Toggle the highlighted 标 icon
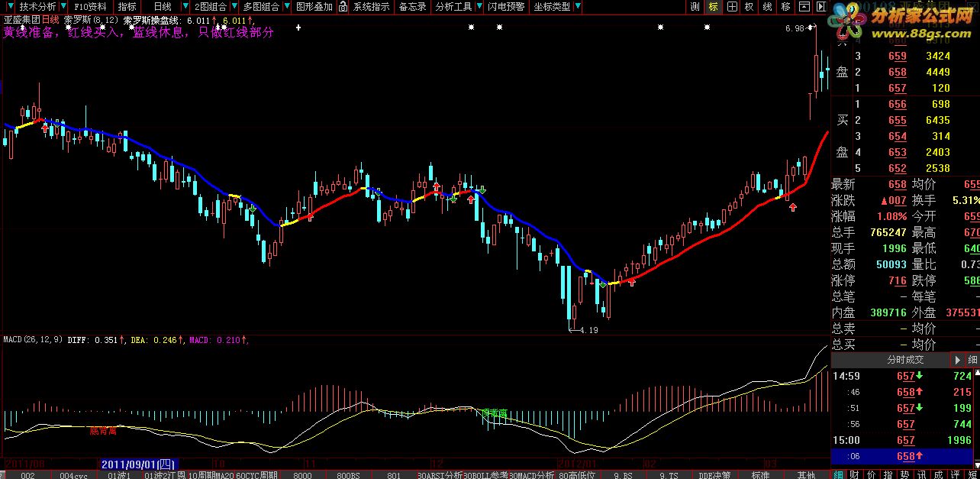Viewport: 980px width, 479px height. click(x=713, y=7)
